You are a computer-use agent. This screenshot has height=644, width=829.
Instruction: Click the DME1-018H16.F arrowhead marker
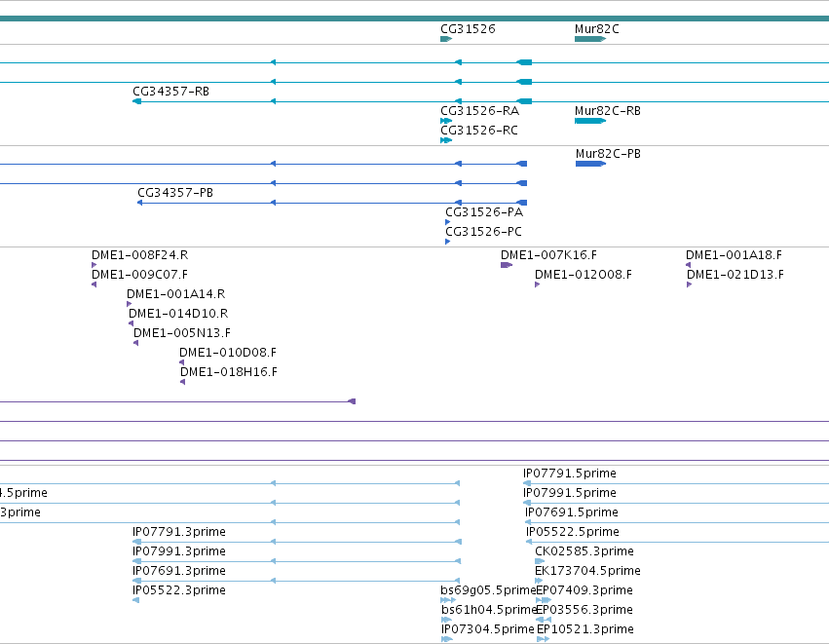[183, 383]
